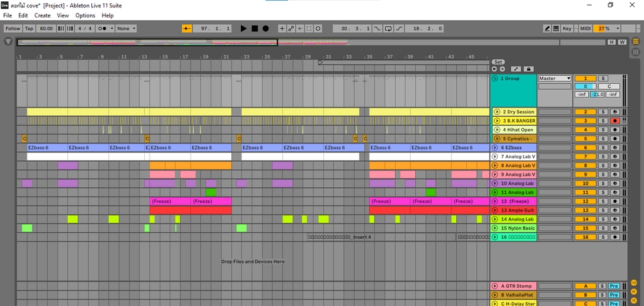
Task: Click the Stop transport button
Action: [x=255, y=28]
